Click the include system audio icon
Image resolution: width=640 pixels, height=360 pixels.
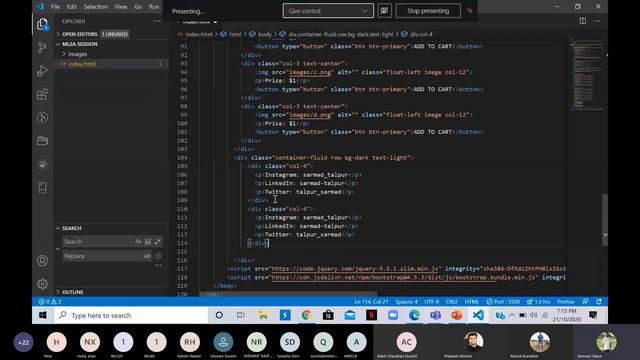click(384, 11)
